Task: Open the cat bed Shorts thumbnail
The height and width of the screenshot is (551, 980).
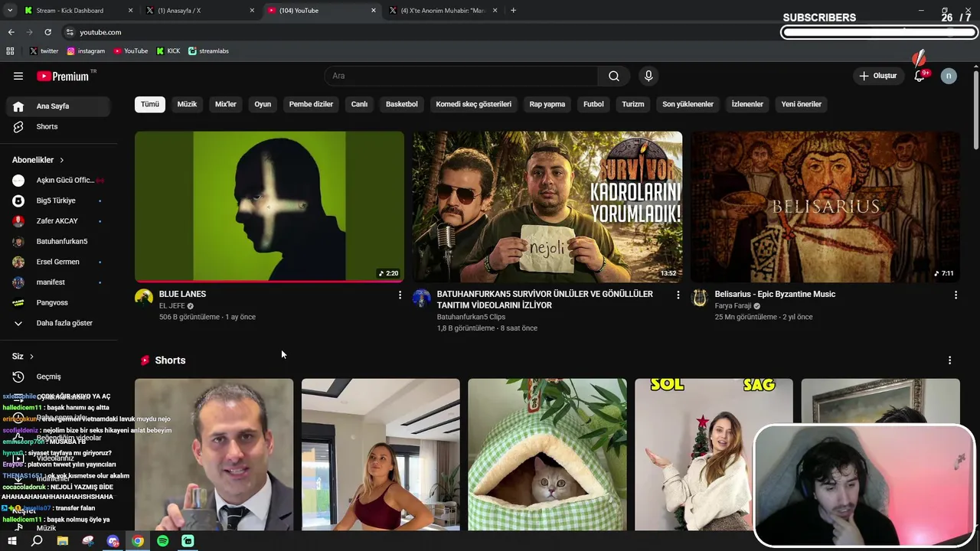Action: tap(547, 455)
